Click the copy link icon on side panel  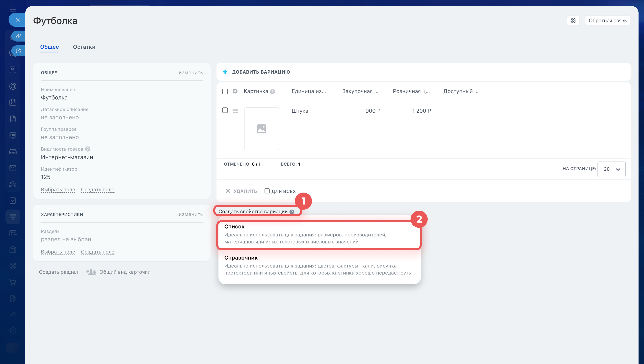[x=18, y=36]
